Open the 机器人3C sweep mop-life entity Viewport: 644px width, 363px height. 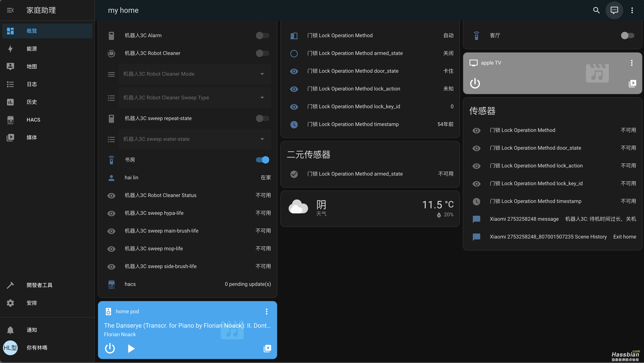(189, 249)
